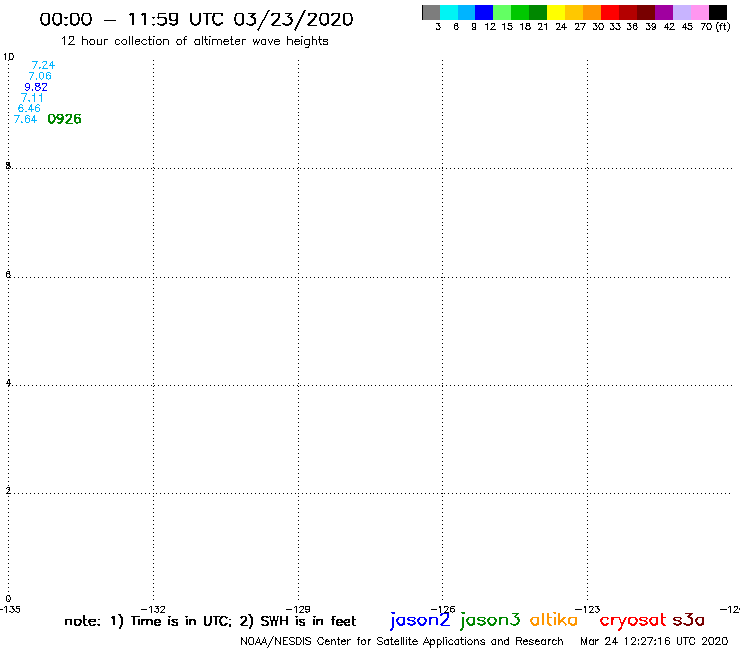Image resolution: width=740 pixels, height=650 pixels.
Task: Select the bright red 33 ft legend swatch
Action: pos(610,12)
